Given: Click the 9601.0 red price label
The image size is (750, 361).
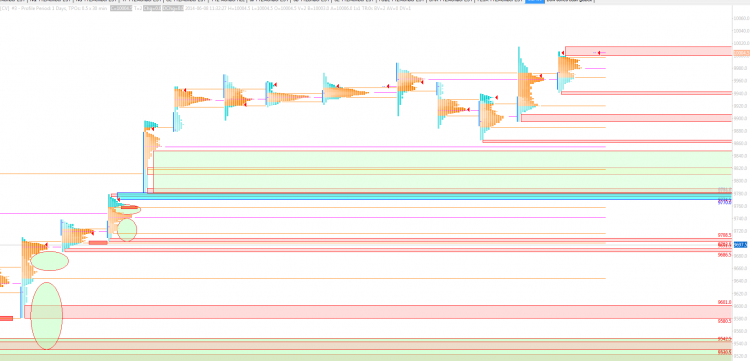Looking at the screenshot, I should pyautogui.click(x=725, y=302).
